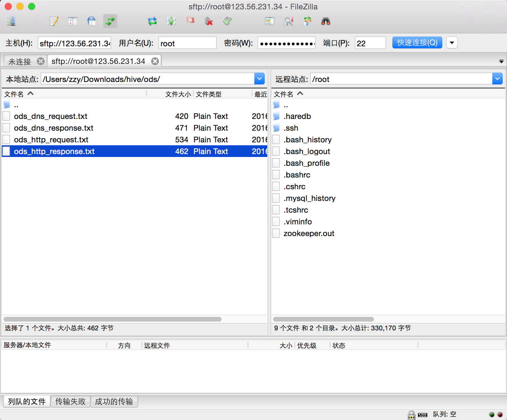Click the 用户名(U) username field
507x420 pixels.
click(x=188, y=43)
